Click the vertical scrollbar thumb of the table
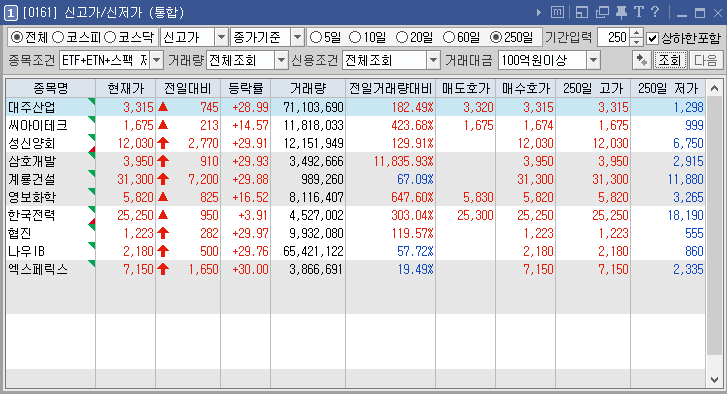 click(x=714, y=225)
